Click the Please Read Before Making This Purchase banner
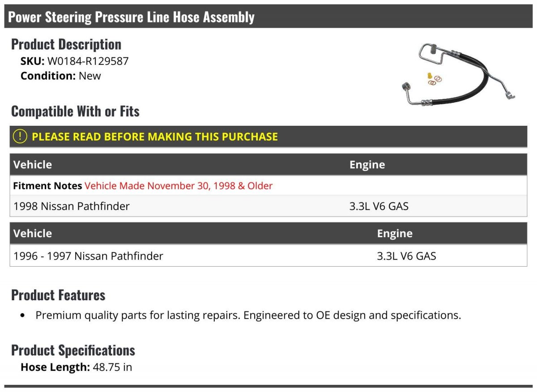Image resolution: width=537 pixels, height=392 pixels. 268,136
